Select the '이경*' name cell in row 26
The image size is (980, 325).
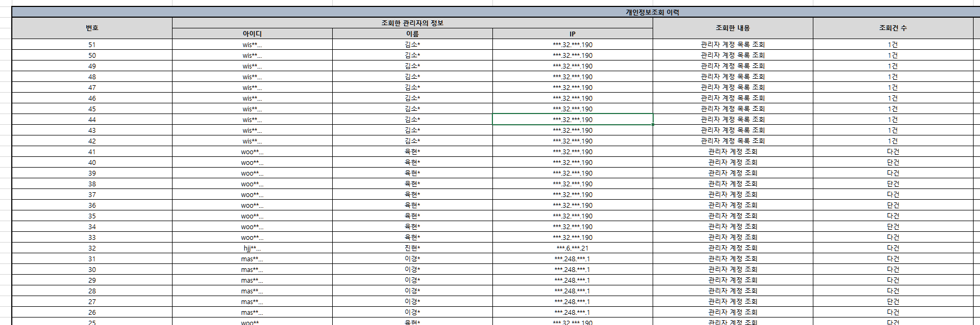point(412,313)
